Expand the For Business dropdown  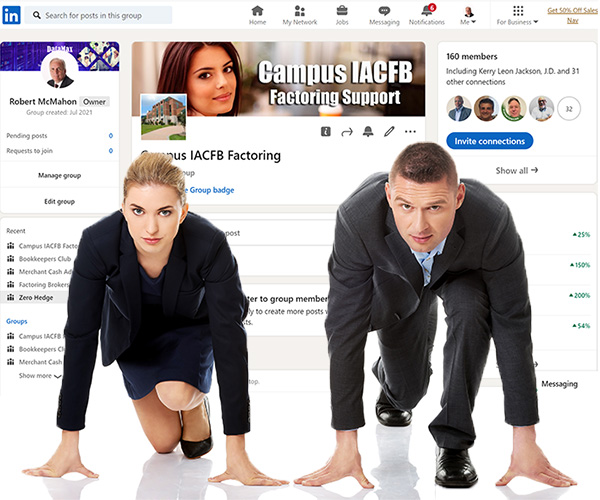tap(517, 16)
